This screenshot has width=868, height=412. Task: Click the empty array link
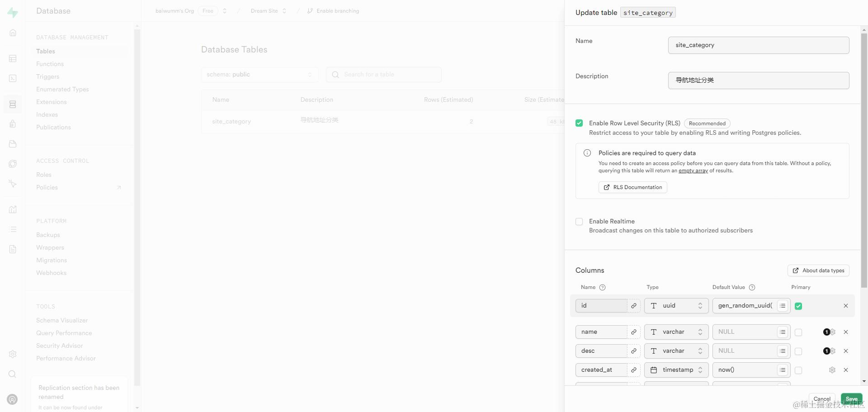[x=693, y=171]
